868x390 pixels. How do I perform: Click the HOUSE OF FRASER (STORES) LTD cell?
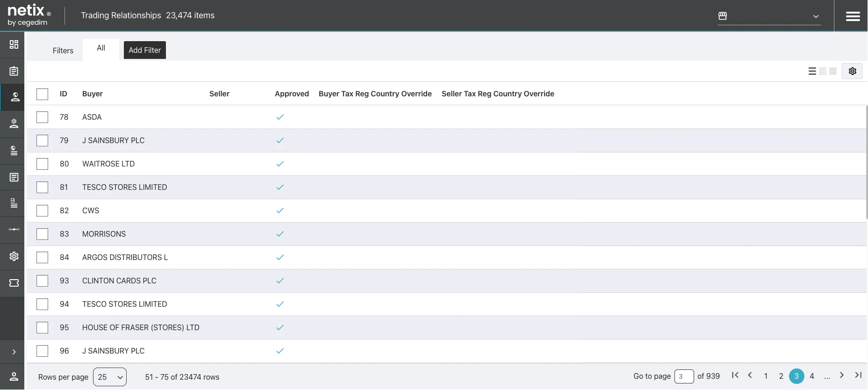[x=141, y=327]
